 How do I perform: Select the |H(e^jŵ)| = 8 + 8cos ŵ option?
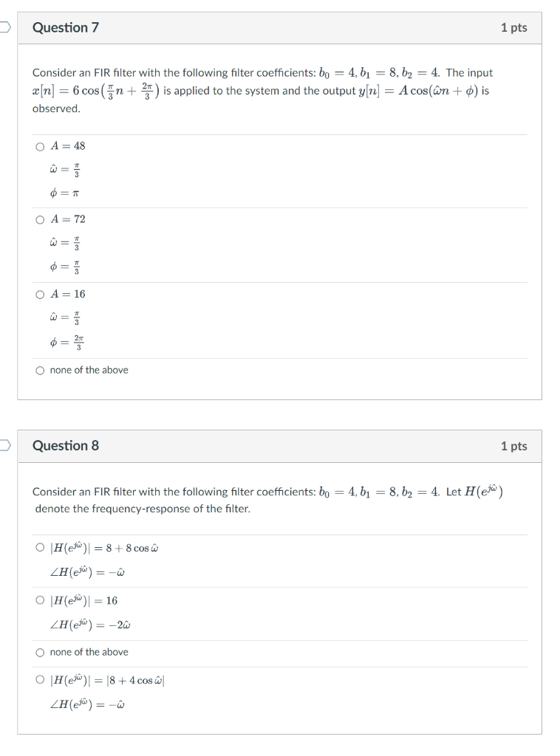click(x=40, y=546)
